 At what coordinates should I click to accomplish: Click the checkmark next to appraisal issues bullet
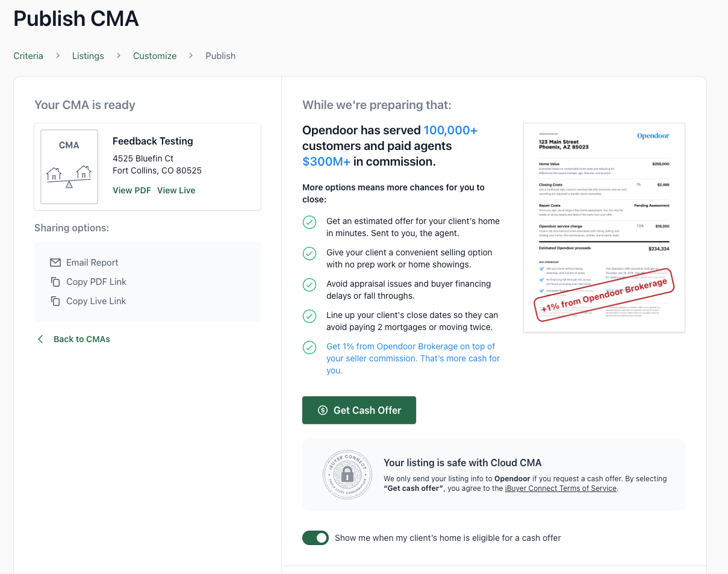pyautogui.click(x=309, y=285)
